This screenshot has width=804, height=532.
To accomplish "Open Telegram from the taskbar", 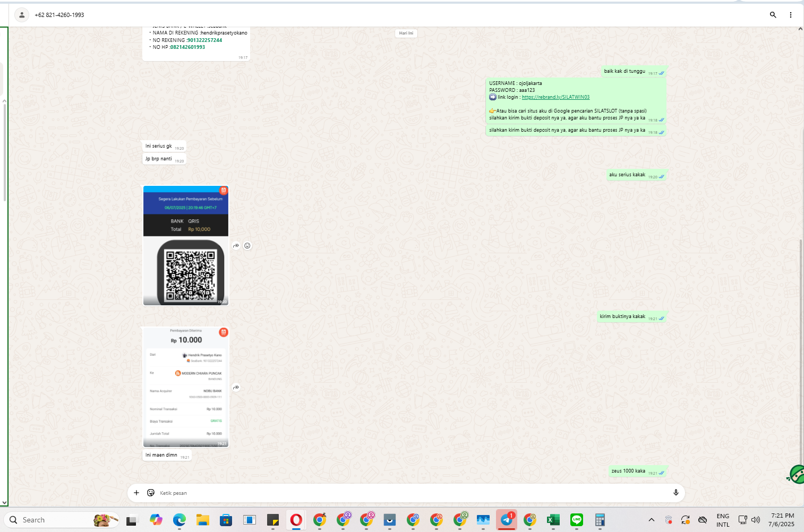I will (x=507, y=520).
